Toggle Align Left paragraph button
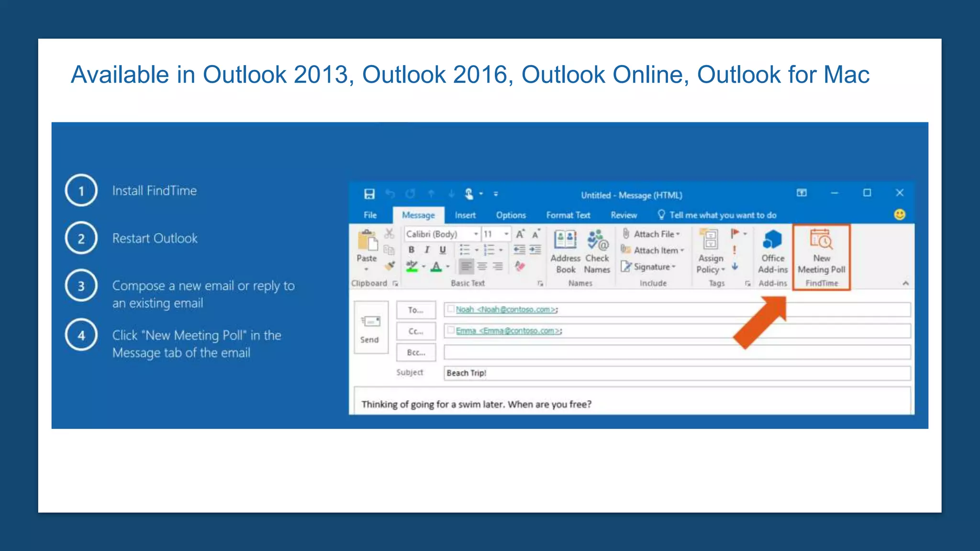 pyautogui.click(x=466, y=266)
